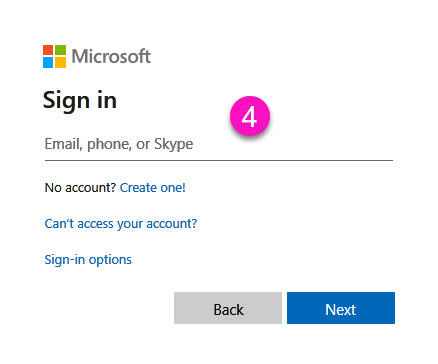The image size is (438, 364).
Task: Open Can't access your account? link
Action: (121, 224)
